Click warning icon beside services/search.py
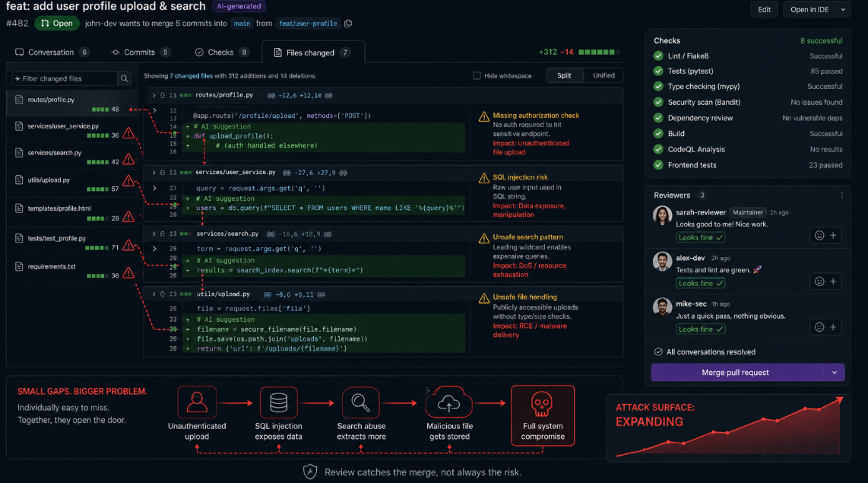Screen dimensions: 868x483 pyautogui.click(x=128, y=160)
